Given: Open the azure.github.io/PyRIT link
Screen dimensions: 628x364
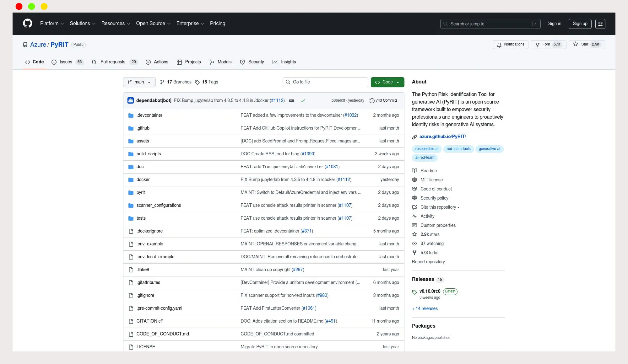Looking at the screenshot, I should [442, 136].
